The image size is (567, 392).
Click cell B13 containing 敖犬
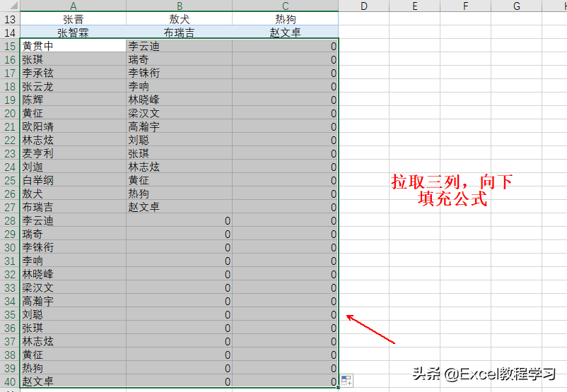180,19
